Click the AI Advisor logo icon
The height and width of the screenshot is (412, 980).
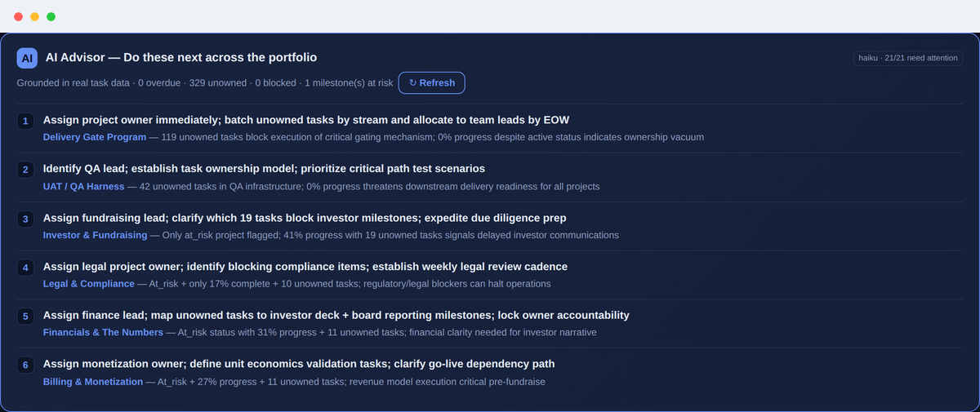point(27,58)
